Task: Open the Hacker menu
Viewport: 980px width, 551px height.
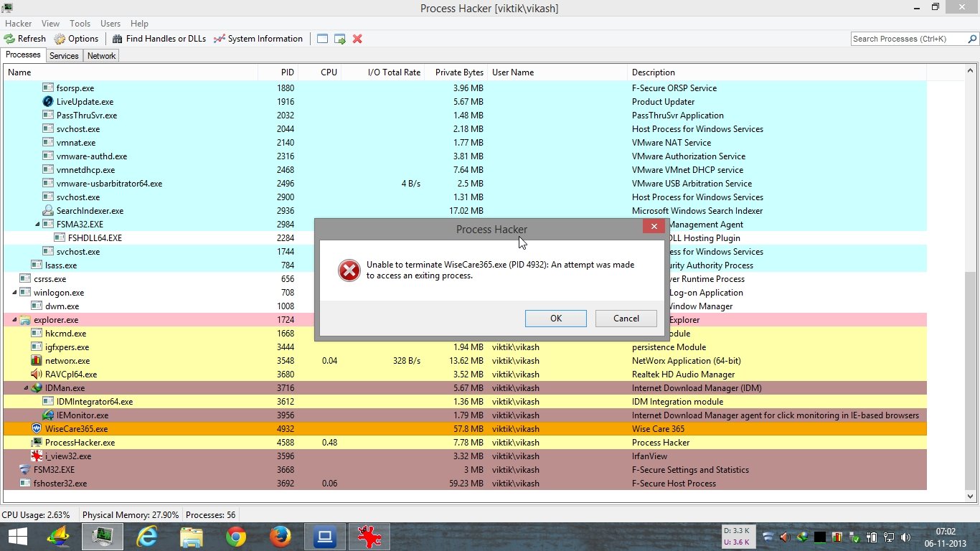Action: pyautogui.click(x=19, y=24)
